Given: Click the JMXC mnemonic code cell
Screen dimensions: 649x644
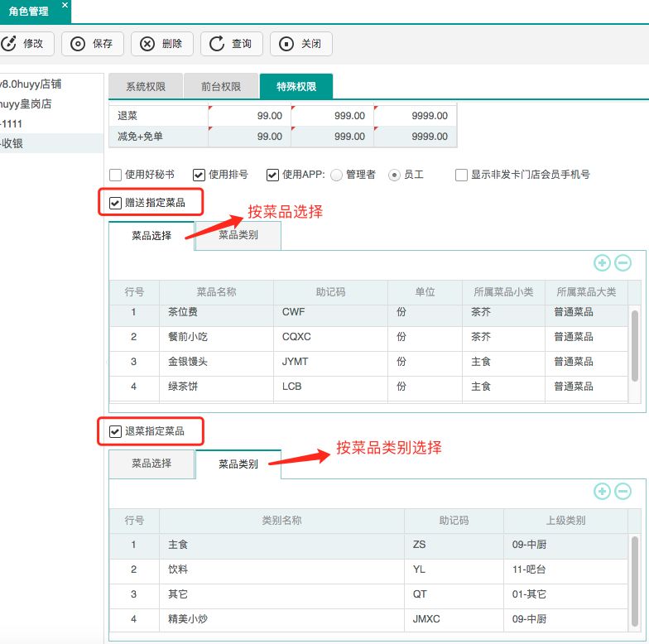Looking at the screenshot, I should [454, 621].
